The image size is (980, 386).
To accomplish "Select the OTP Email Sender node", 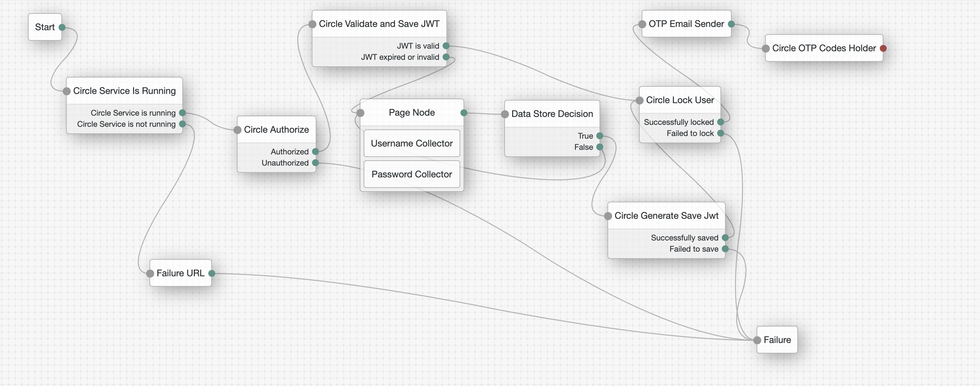I will click(x=686, y=24).
